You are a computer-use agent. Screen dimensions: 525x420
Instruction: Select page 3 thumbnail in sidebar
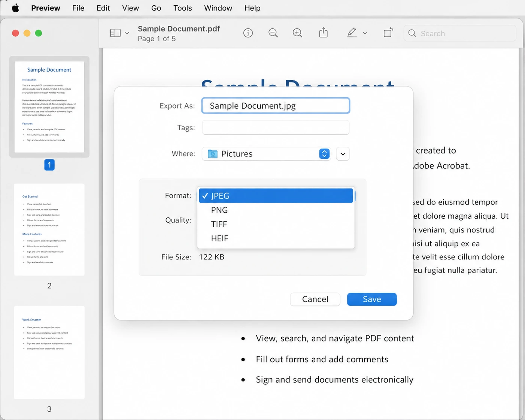pos(49,352)
